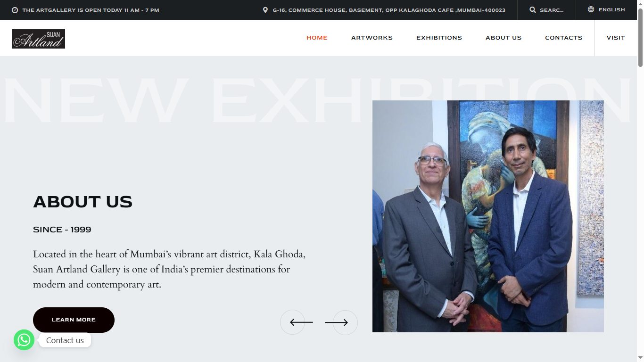
Task: Click the clock icon beside opening hours
Action: pos(15,10)
